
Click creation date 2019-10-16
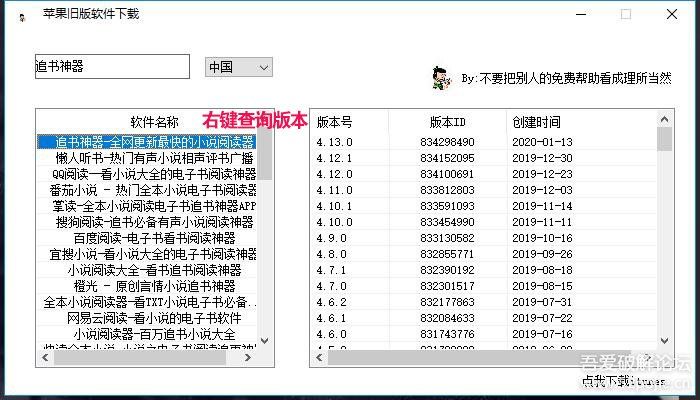[542, 238]
